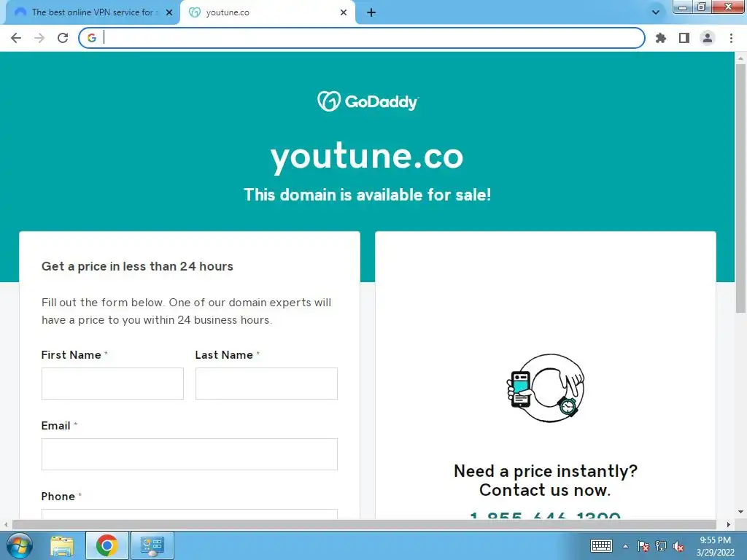Click the Last Name input field
The height and width of the screenshot is (560, 747).
[266, 384]
